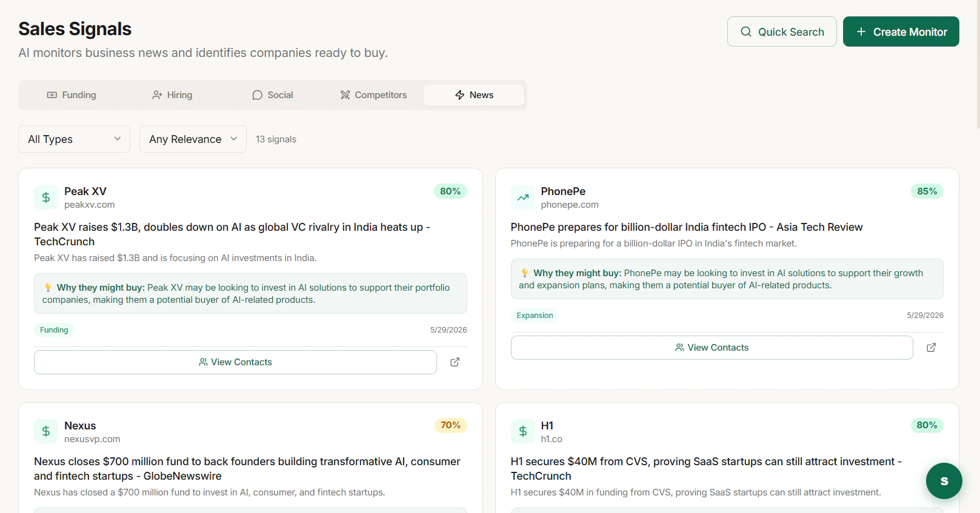Image resolution: width=980 pixels, height=513 pixels.
Task: Click the All Types chevron arrow
Action: 118,139
